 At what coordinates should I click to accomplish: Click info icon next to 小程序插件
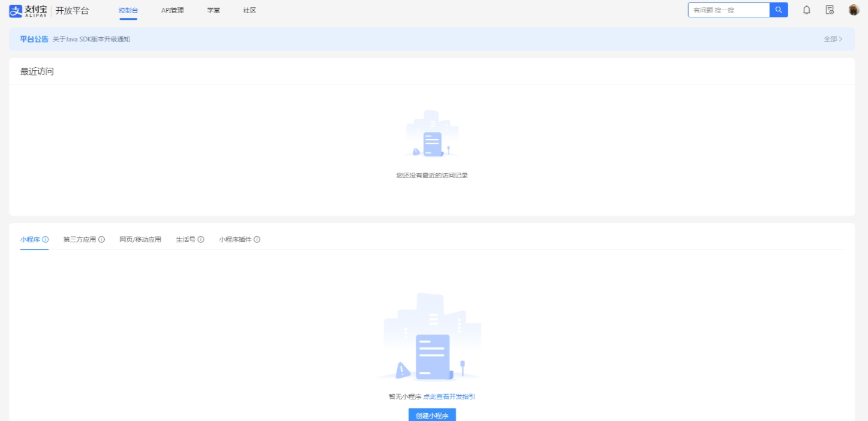pyautogui.click(x=257, y=240)
